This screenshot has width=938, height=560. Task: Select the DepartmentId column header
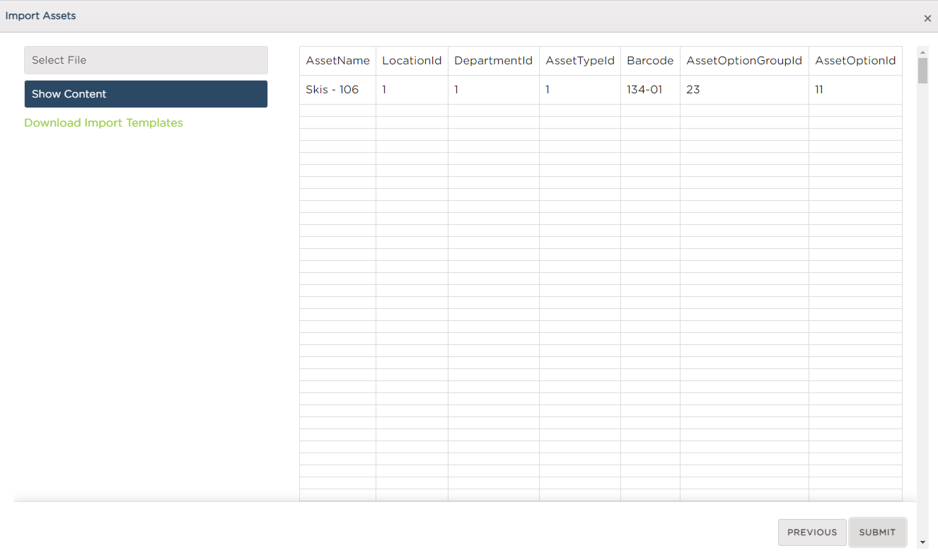(x=493, y=61)
